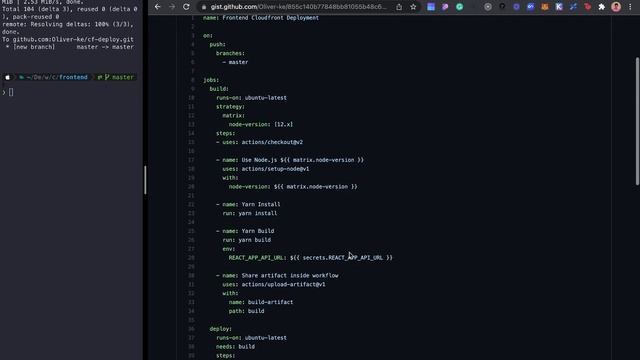Image resolution: width=640 pixels, height=360 pixels.
Task: Click 'name: Share artifact inside workflow' line
Action: point(277,276)
